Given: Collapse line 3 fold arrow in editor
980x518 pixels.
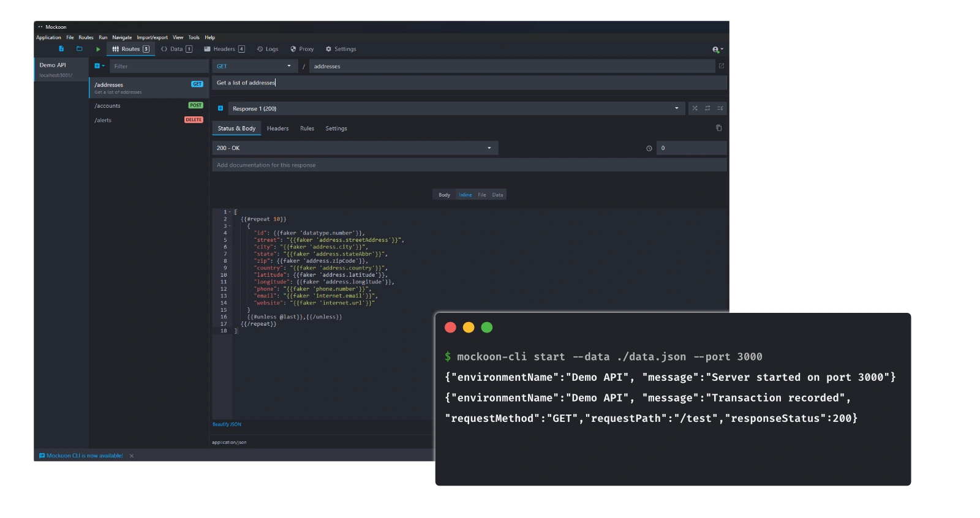Looking at the screenshot, I should click(230, 226).
